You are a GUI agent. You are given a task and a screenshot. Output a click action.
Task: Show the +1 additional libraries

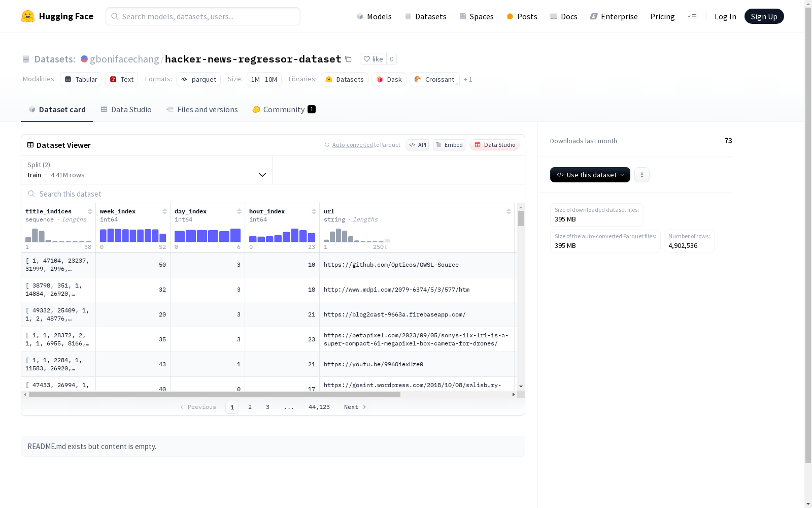(x=468, y=79)
